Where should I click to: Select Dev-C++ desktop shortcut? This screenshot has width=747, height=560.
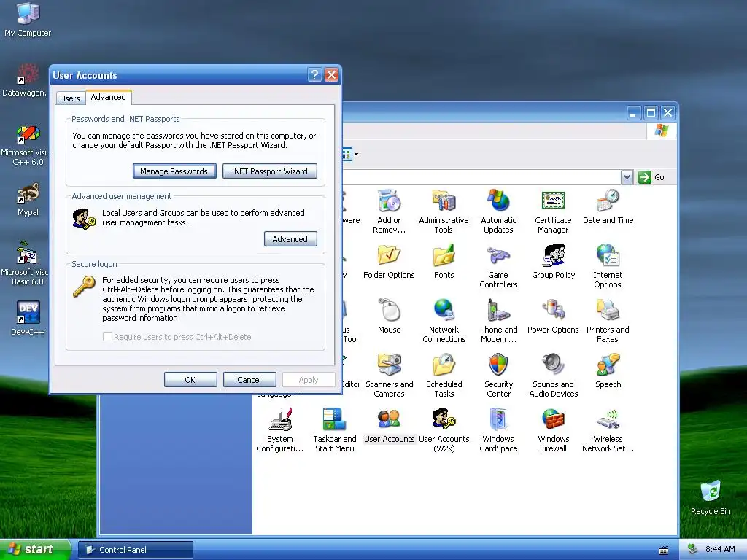coord(28,318)
